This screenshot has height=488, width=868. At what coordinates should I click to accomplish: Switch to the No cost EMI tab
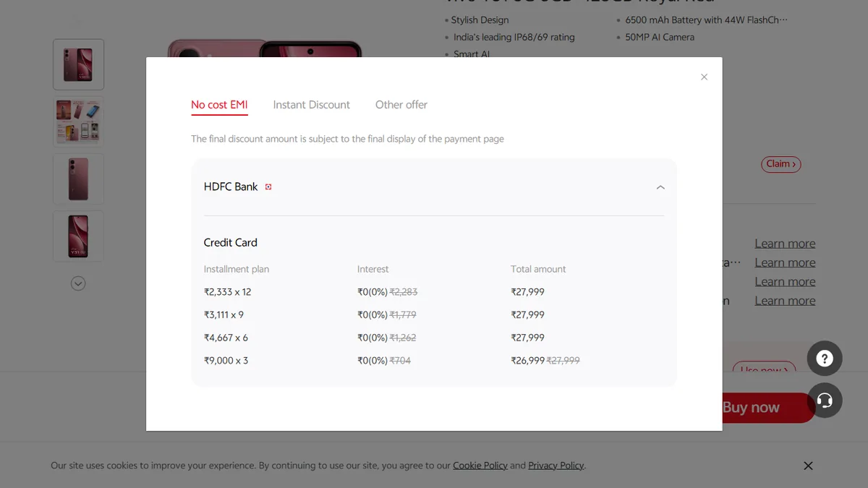(219, 105)
